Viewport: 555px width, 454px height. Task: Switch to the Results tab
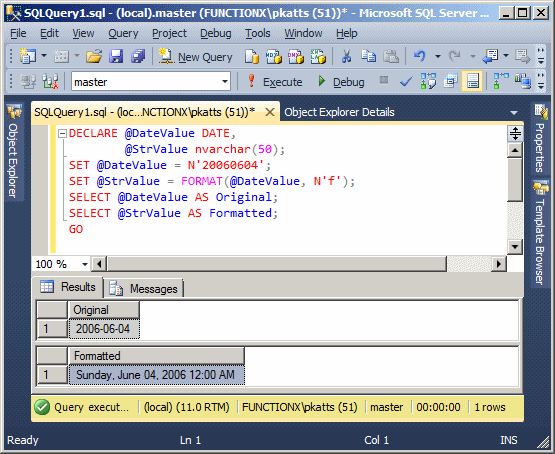[x=68, y=287]
